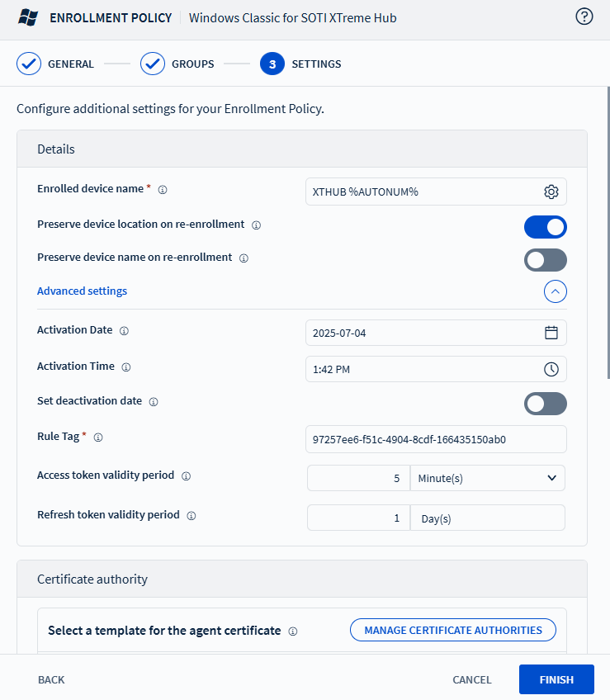Click info icon beside Access token validity period
The image size is (610, 700).
pos(186,476)
